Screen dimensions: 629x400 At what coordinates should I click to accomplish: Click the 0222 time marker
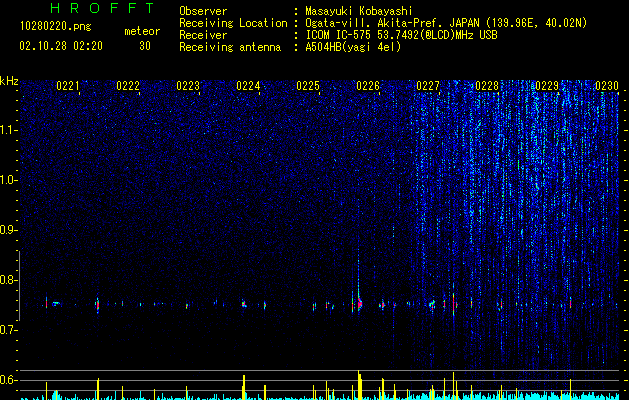click(x=128, y=86)
